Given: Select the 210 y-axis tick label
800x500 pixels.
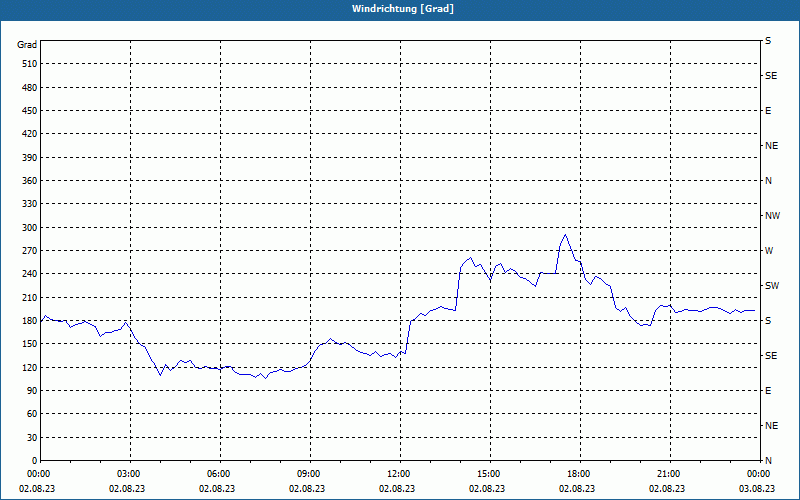Looking at the screenshot, I should [30, 297].
